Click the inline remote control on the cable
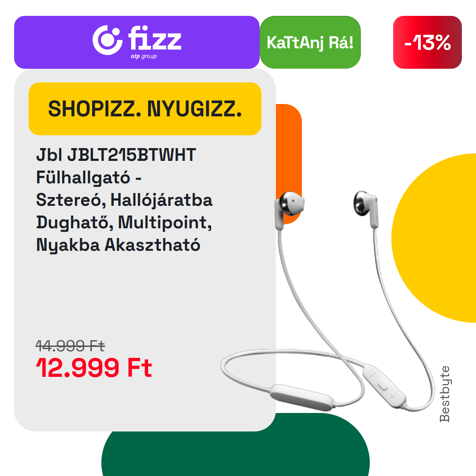This screenshot has height=476, width=476. pos(383,386)
